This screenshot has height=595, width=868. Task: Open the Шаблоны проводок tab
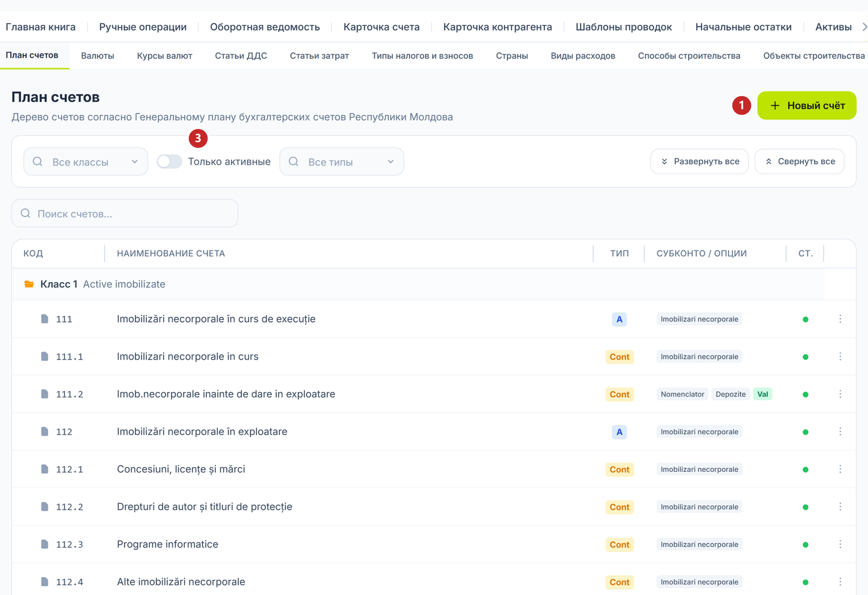click(624, 27)
